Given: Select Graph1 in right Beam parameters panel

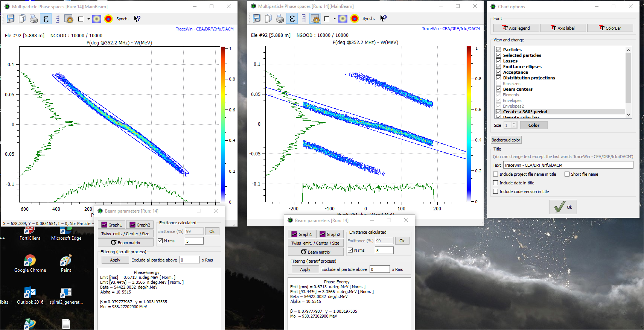Looking at the screenshot, I should [x=301, y=234].
